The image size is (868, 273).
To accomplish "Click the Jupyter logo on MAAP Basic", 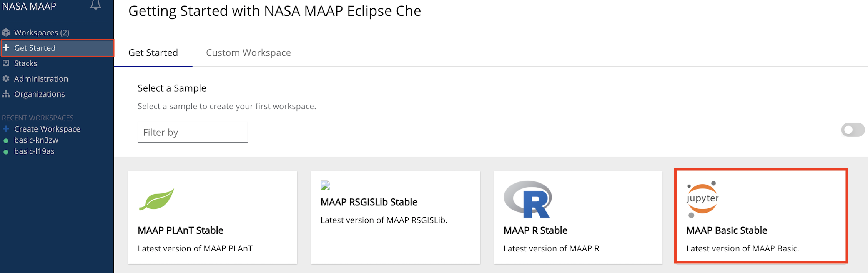I will tap(702, 199).
